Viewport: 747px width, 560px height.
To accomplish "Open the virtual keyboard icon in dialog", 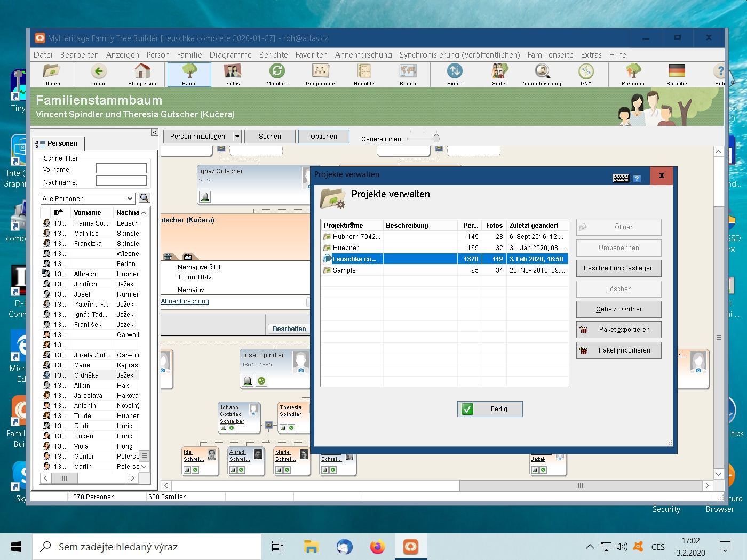I will (x=621, y=178).
